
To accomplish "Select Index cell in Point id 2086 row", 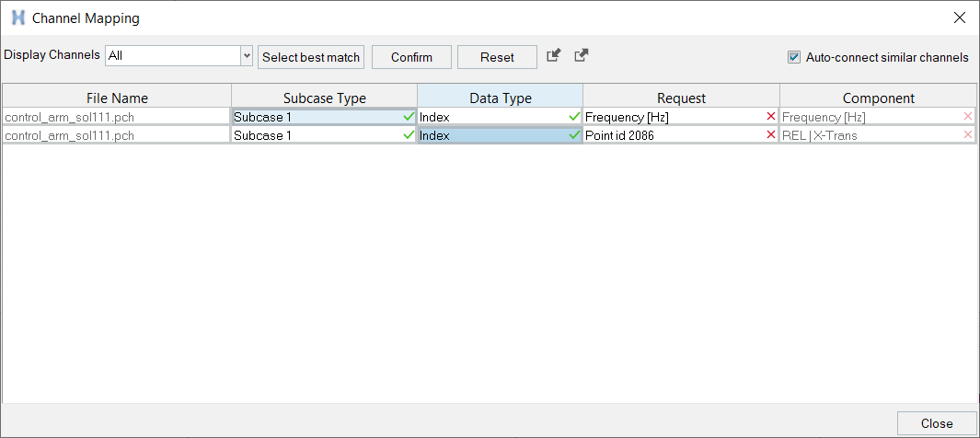I will point(500,135).
